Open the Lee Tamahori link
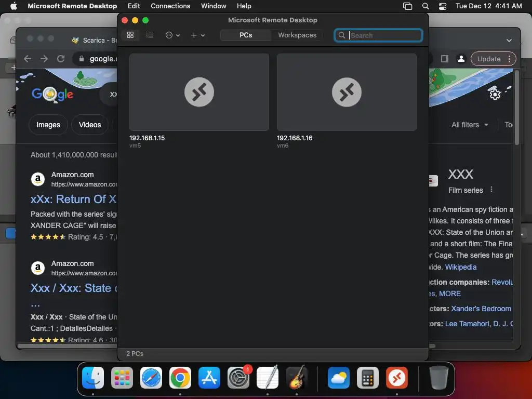 (x=467, y=324)
